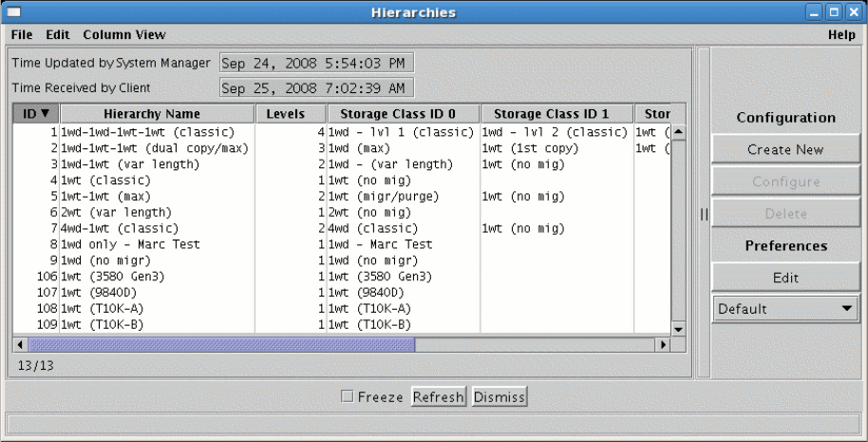Select hierarchy name 1wt (T10K-B)
Screen dimensions: 868x442
(103, 325)
